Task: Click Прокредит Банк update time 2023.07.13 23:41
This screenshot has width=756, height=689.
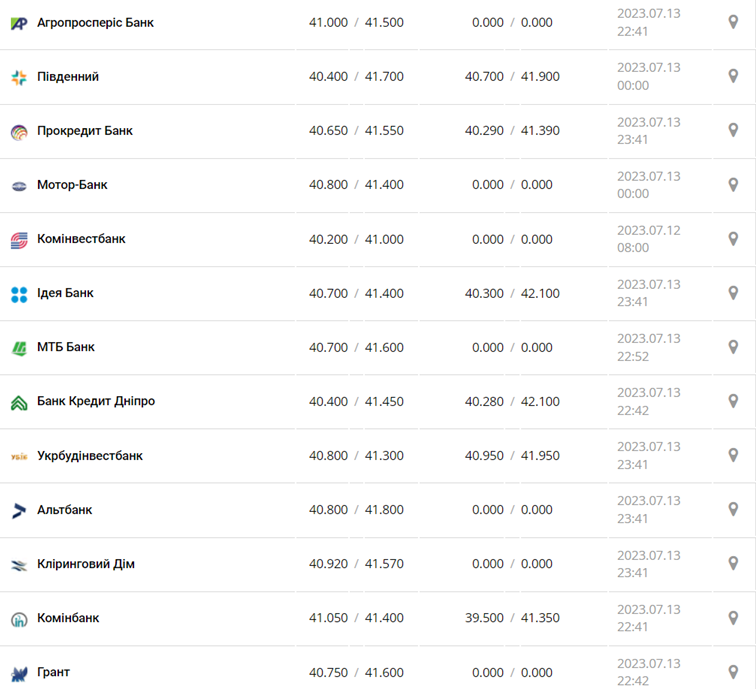Action: click(648, 131)
